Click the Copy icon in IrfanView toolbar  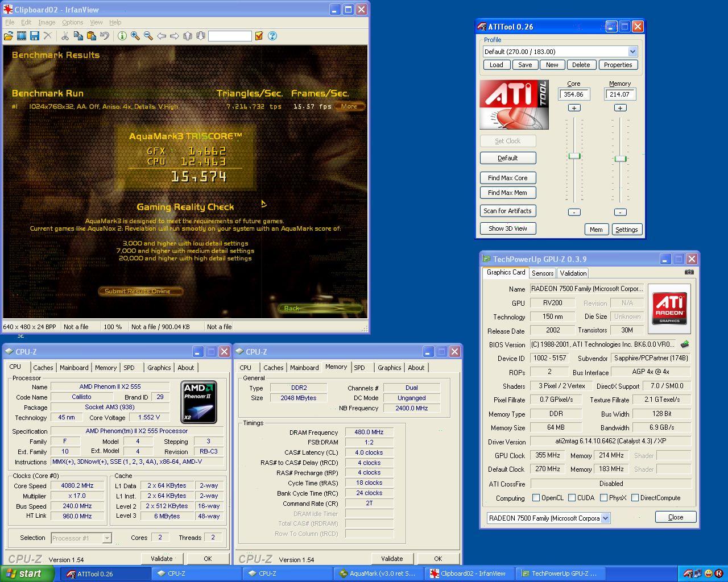coord(78,36)
